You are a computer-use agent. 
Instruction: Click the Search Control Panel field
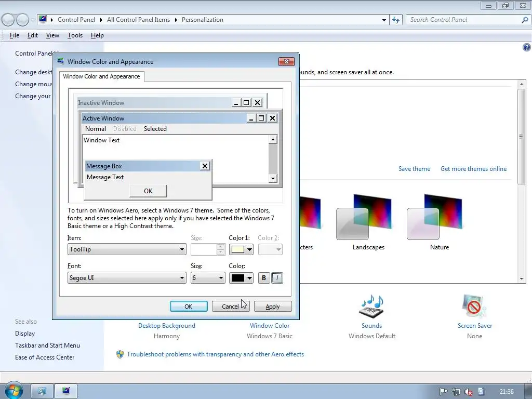click(x=463, y=20)
